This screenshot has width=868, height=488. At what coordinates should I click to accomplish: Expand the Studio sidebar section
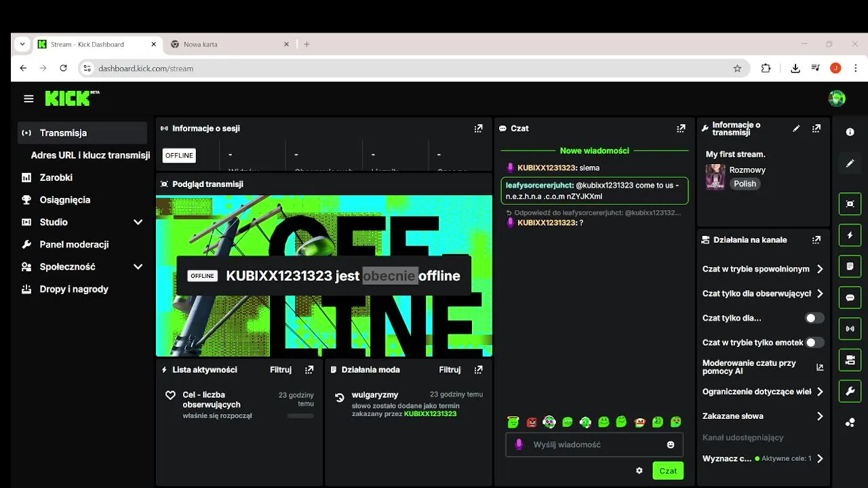(138, 222)
